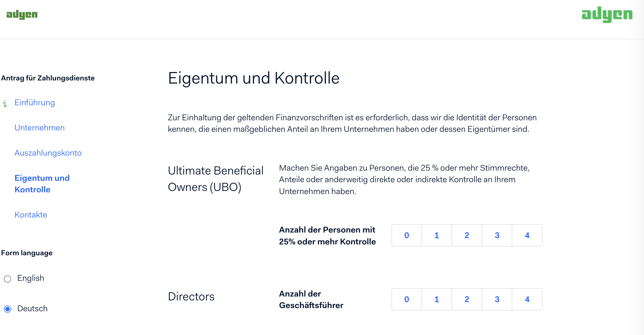
Task: Set Anzahl der Geschäftsführer to 2
Action: coord(467,299)
